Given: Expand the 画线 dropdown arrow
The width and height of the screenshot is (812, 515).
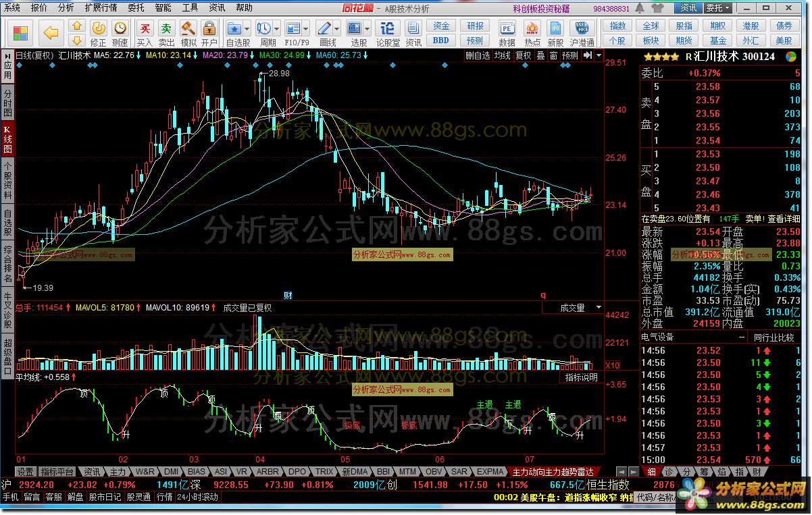Looking at the screenshot, I should (338, 29).
